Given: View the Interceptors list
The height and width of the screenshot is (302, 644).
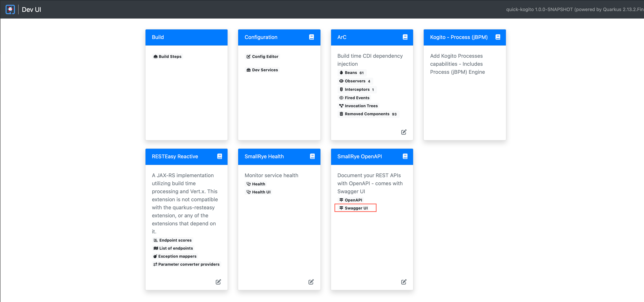Looking at the screenshot, I should pyautogui.click(x=357, y=89).
